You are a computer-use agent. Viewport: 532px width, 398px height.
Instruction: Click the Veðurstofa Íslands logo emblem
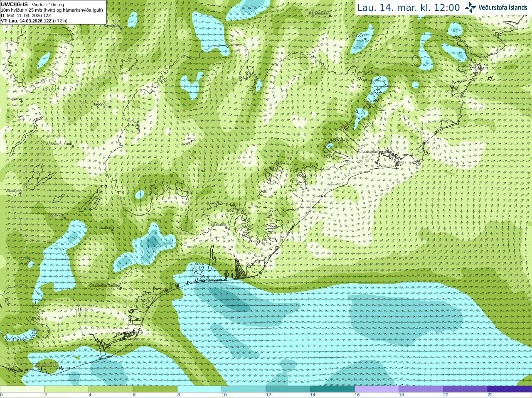click(470, 7)
